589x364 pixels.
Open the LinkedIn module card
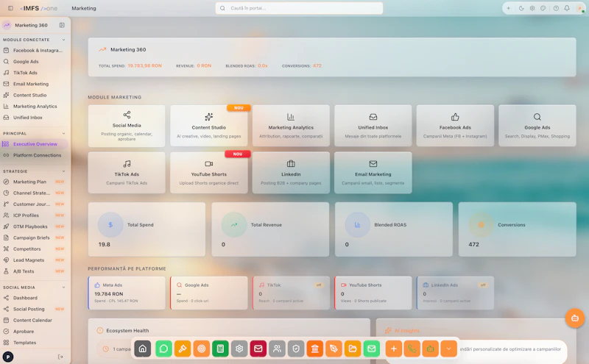(x=291, y=173)
